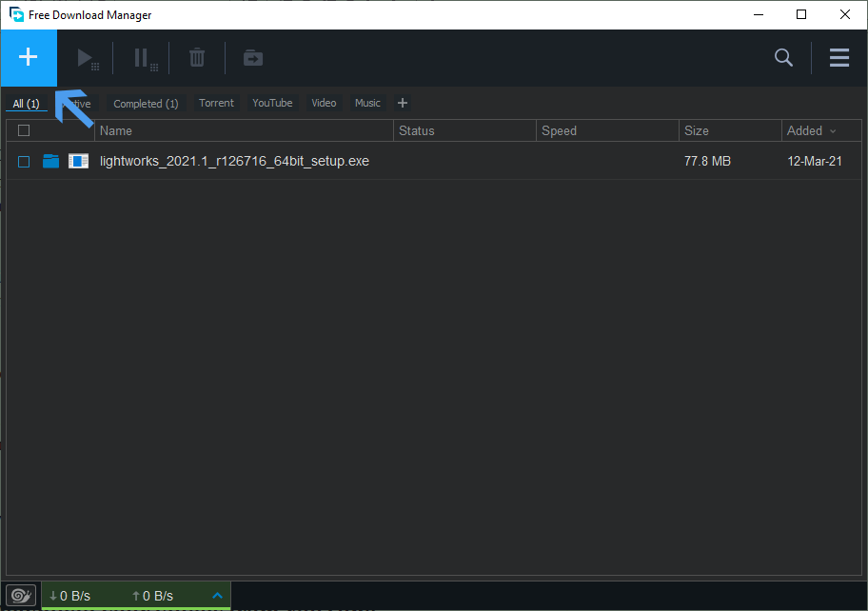868x611 pixels.
Task: Delete selected download with trash icon
Action: (x=197, y=57)
